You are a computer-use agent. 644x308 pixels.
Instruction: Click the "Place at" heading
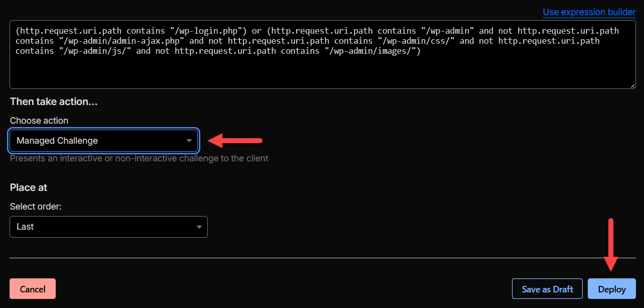pyautogui.click(x=28, y=187)
